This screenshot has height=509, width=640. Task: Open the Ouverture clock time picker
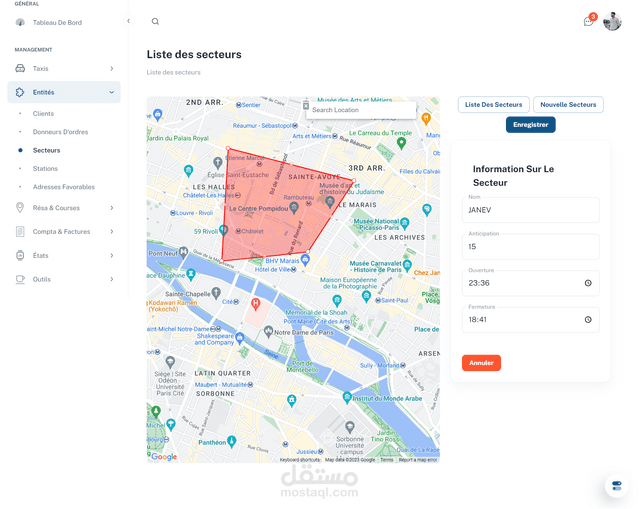(588, 283)
